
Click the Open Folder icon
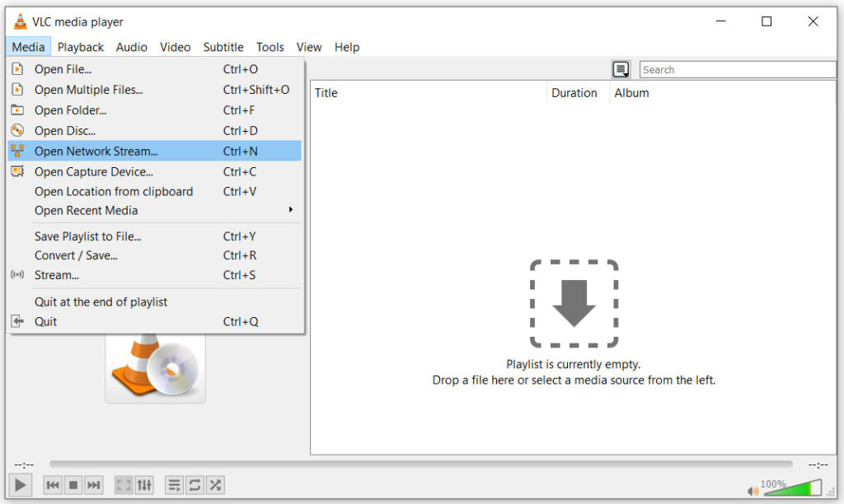[x=17, y=110]
